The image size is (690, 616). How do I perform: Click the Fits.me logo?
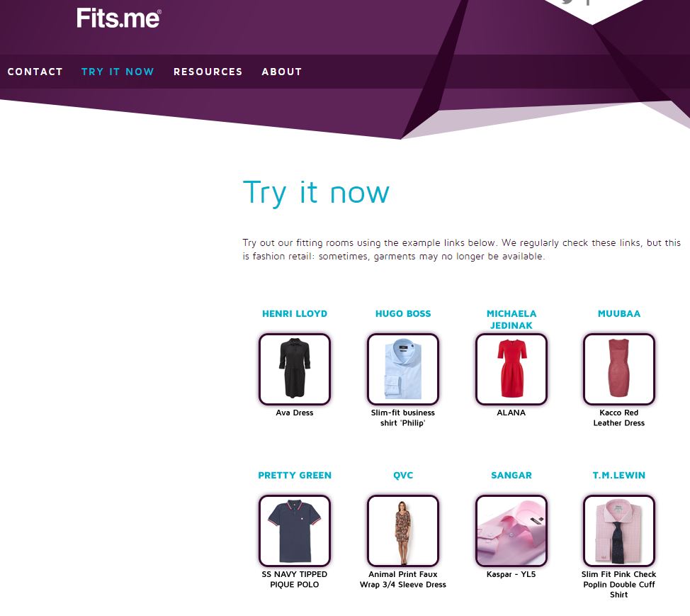click(x=119, y=18)
